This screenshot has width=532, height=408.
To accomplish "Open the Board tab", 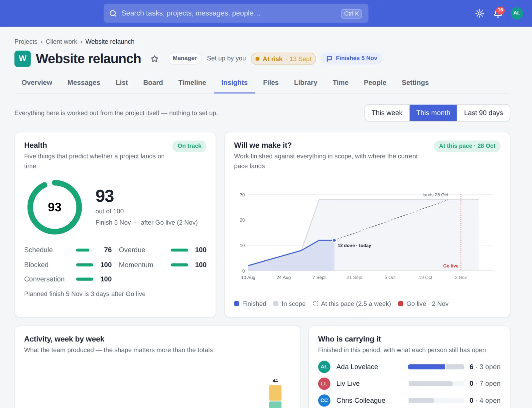I will tap(153, 83).
